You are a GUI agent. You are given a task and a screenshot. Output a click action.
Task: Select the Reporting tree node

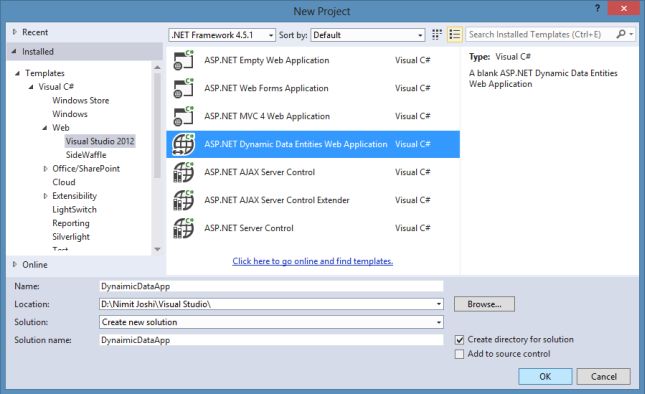click(x=71, y=223)
